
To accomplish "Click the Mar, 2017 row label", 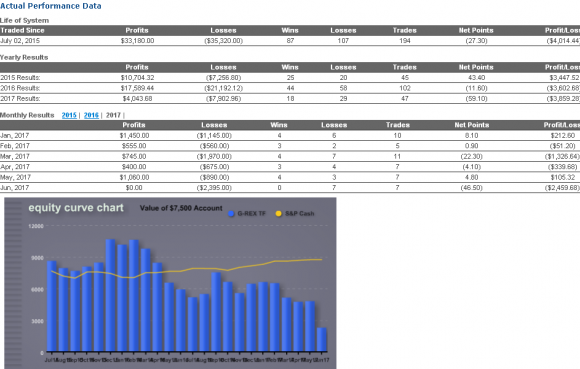I will click(x=15, y=156).
